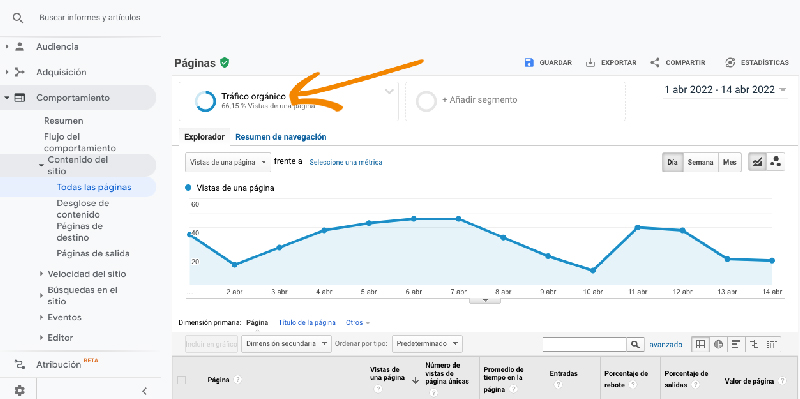800x399 pixels.
Task: Select the Mes time granularity
Action: (x=730, y=162)
